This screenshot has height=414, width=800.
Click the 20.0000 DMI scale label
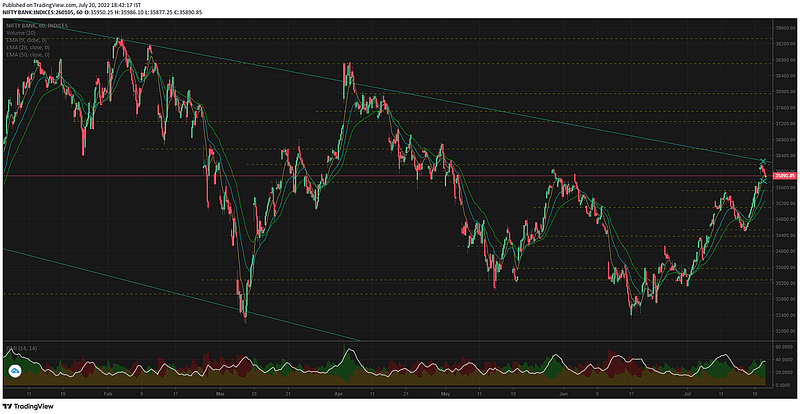[x=785, y=373]
